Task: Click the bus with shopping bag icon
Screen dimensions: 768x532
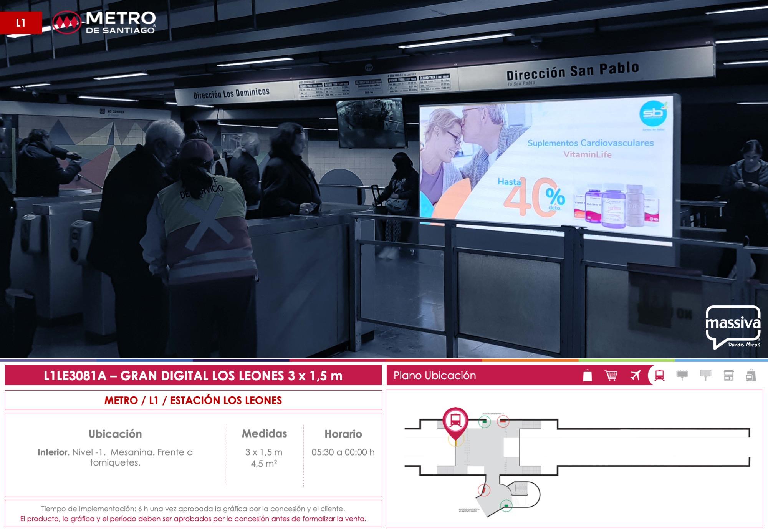Action: pyautogui.click(x=751, y=375)
